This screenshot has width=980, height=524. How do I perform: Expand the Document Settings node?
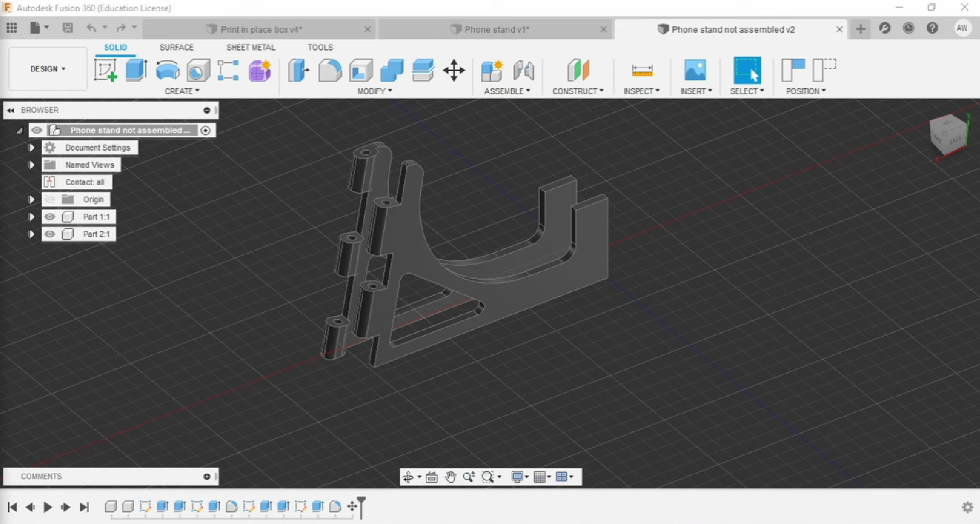point(31,148)
